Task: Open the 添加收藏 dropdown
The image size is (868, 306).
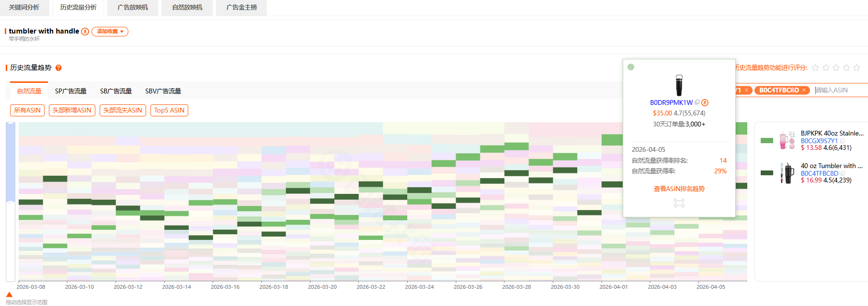Action: pos(110,32)
